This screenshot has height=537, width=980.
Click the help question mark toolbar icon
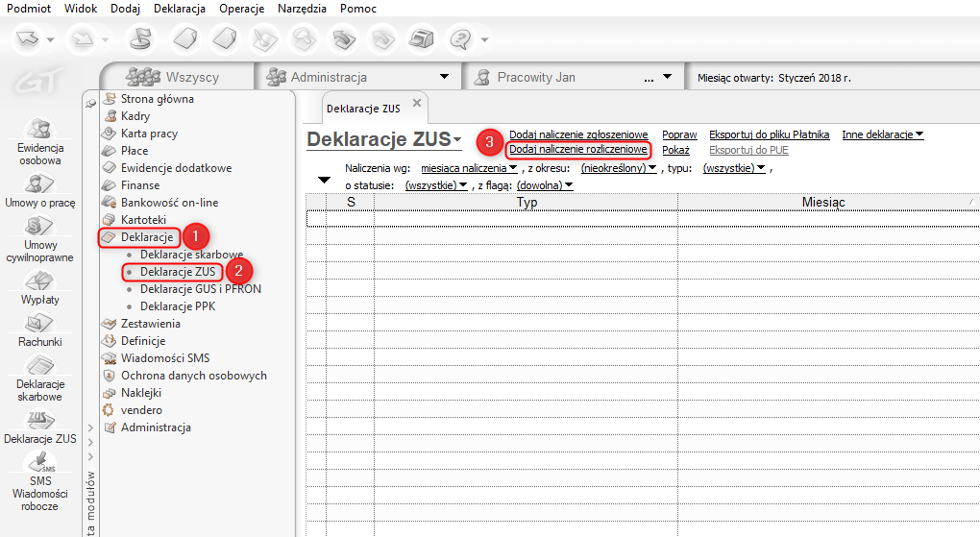click(462, 39)
